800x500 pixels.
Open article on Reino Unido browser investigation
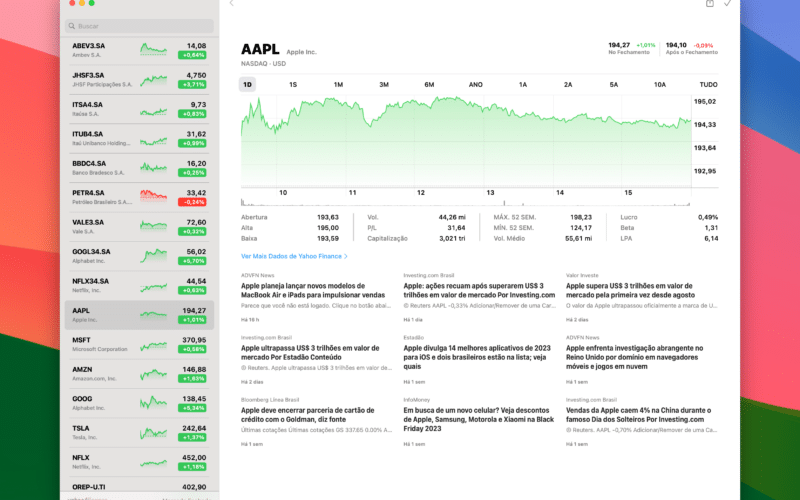tap(642, 361)
